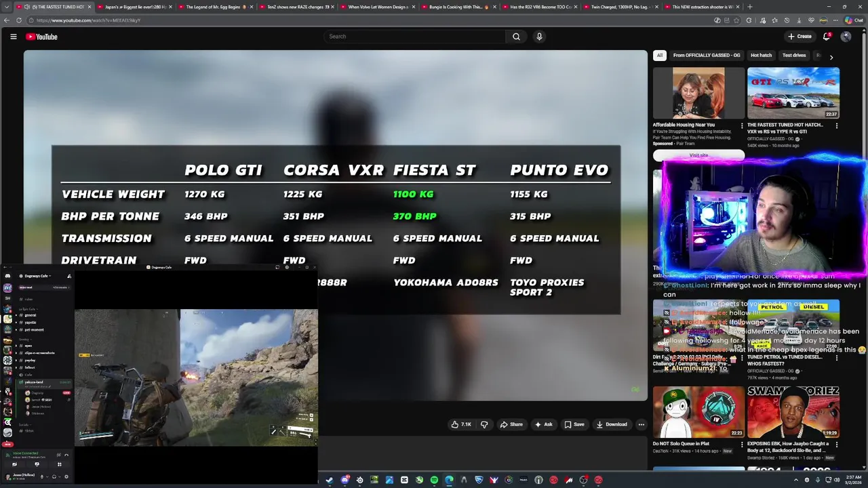The width and height of the screenshot is (868, 488).
Task: Select the Test drives chip
Action: point(794,56)
